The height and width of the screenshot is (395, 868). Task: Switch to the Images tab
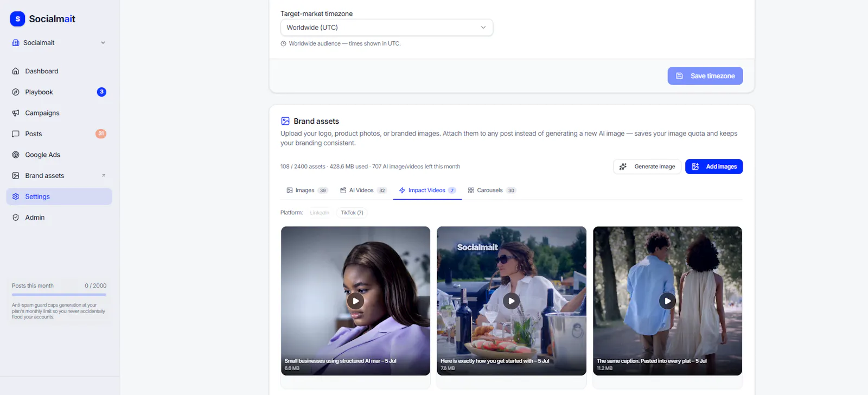(x=307, y=190)
